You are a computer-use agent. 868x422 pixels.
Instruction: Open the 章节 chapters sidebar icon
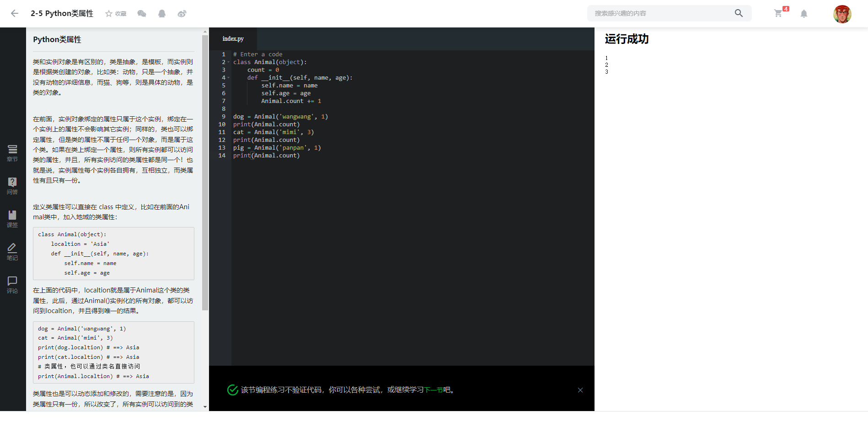[12, 153]
